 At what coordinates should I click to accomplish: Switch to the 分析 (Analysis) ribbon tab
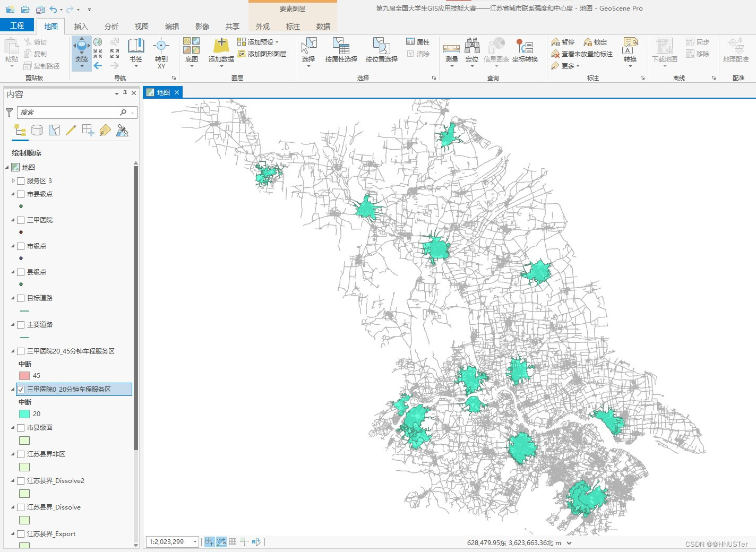111,27
